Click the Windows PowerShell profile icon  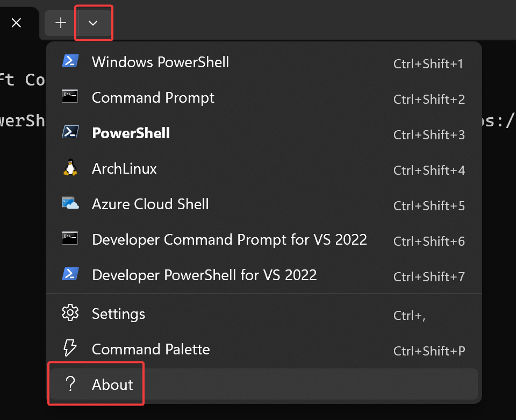pyautogui.click(x=70, y=61)
